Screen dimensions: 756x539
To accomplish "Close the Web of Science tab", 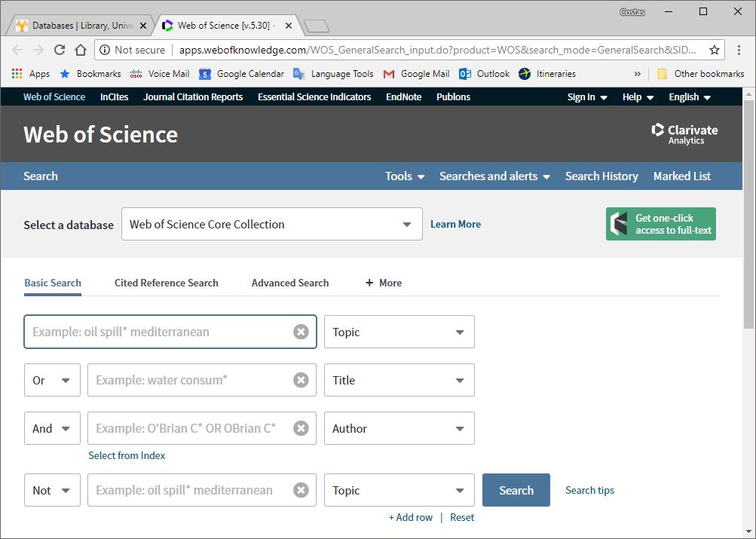I will [289, 26].
